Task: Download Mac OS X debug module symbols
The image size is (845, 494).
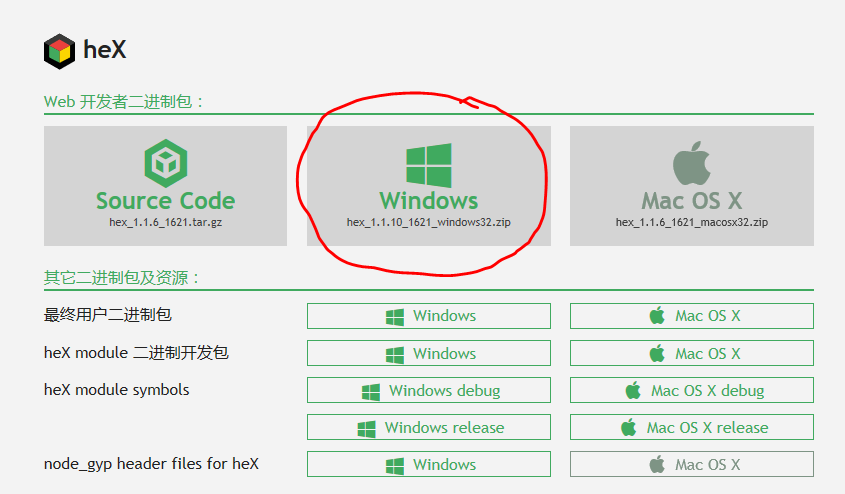Action: pyautogui.click(x=692, y=390)
